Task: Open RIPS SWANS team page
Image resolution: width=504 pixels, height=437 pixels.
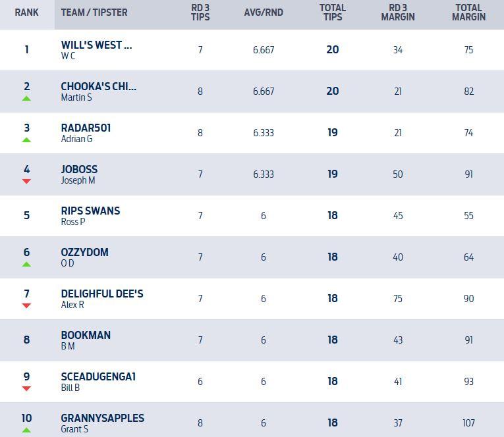Action: click(90, 211)
